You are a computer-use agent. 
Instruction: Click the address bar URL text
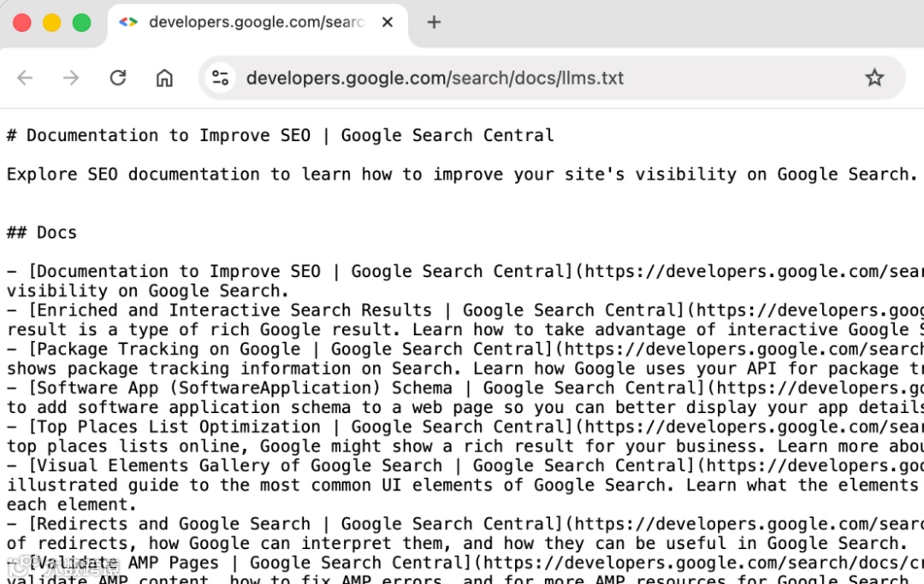click(435, 78)
